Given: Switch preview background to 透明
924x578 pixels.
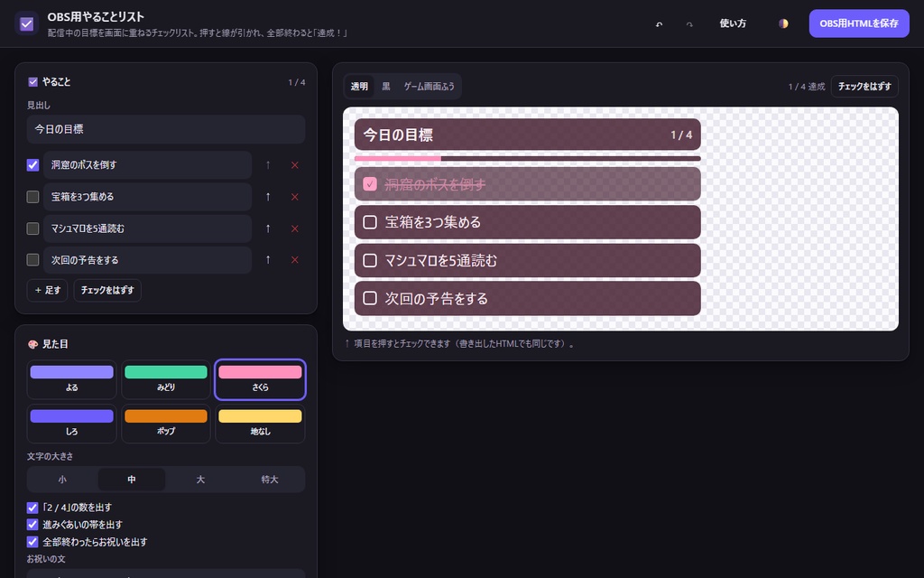Looking at the screenshot, I should tap(359, 86).
